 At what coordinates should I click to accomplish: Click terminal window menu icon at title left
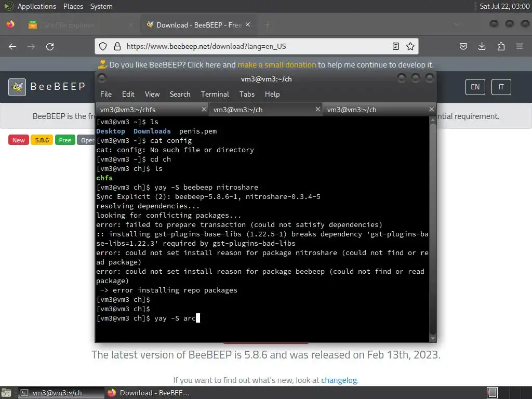pyautogui.click(x=102, y=78)
